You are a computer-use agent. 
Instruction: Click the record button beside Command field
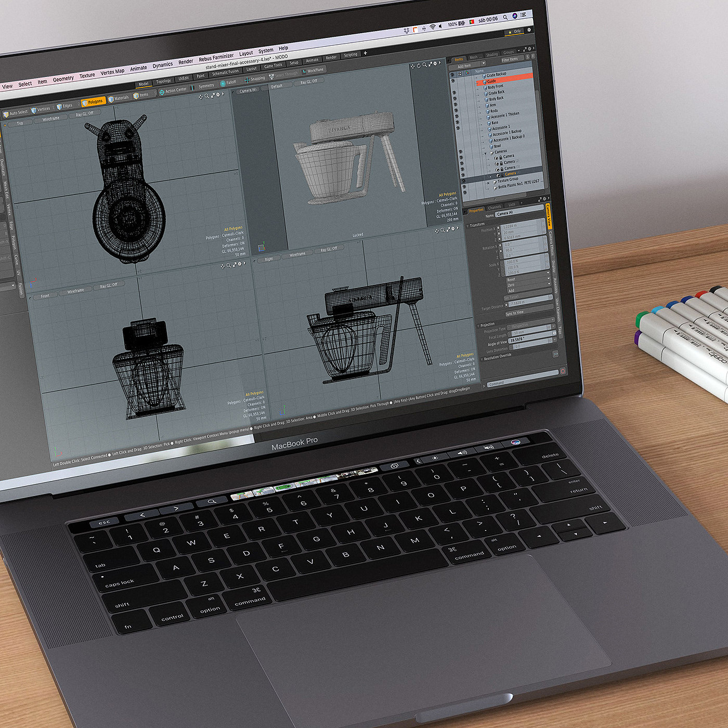(x=563, y=371)
